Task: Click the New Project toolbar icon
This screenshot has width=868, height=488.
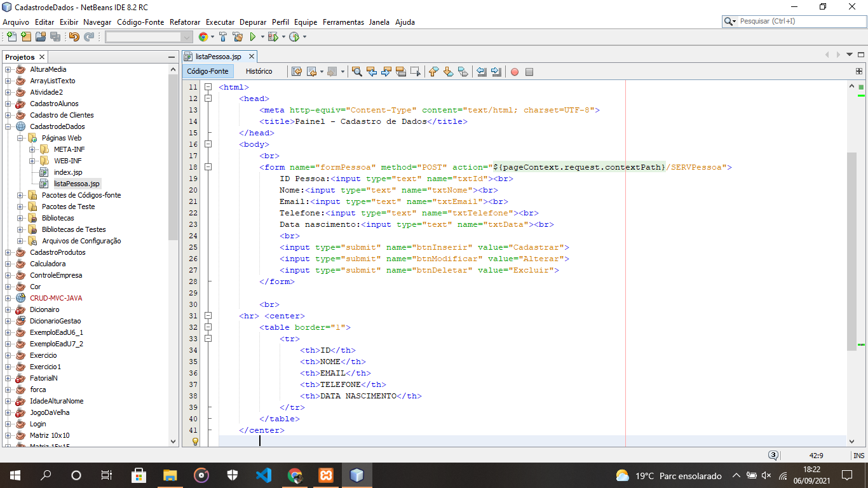Action: pyautogui.click(x=25, y=37)
